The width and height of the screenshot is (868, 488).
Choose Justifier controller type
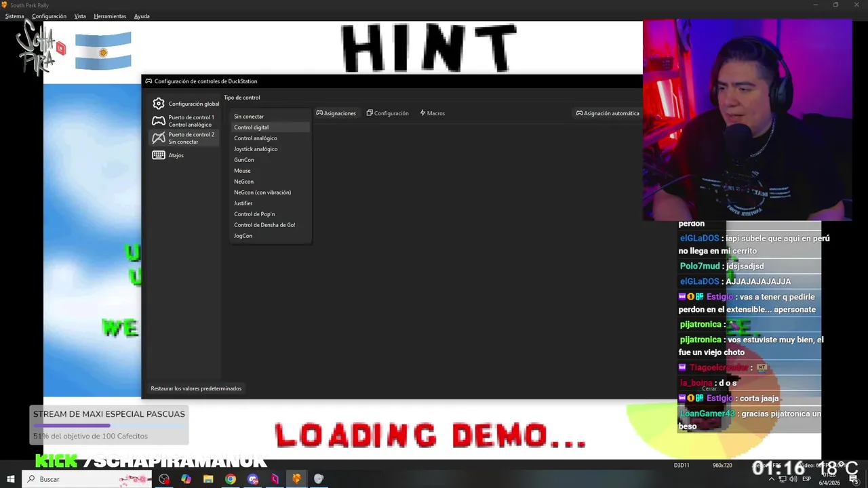(x=271, y=203)
